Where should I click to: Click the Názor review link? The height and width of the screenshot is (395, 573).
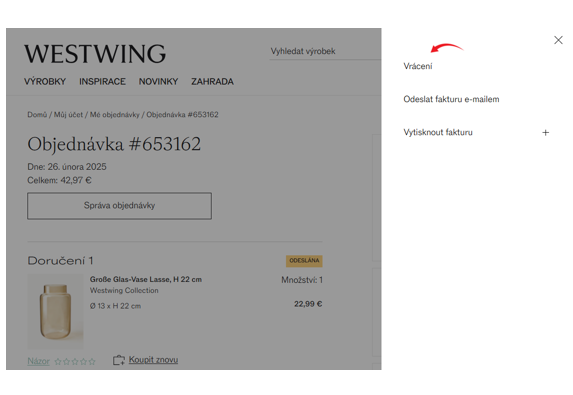pos(38,361)
